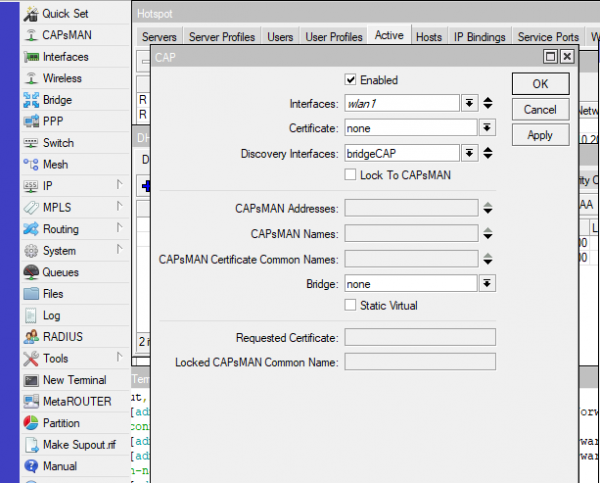Open the CAPsMAN menu icon
Viewport: 600px width, 483px height.
click(x=29, y=35)
